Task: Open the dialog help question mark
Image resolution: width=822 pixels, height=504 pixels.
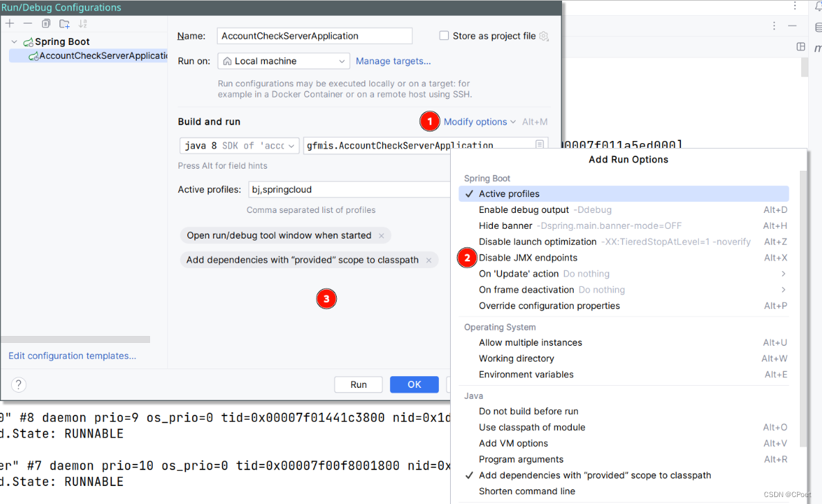Action: click(x=19, y=384)
